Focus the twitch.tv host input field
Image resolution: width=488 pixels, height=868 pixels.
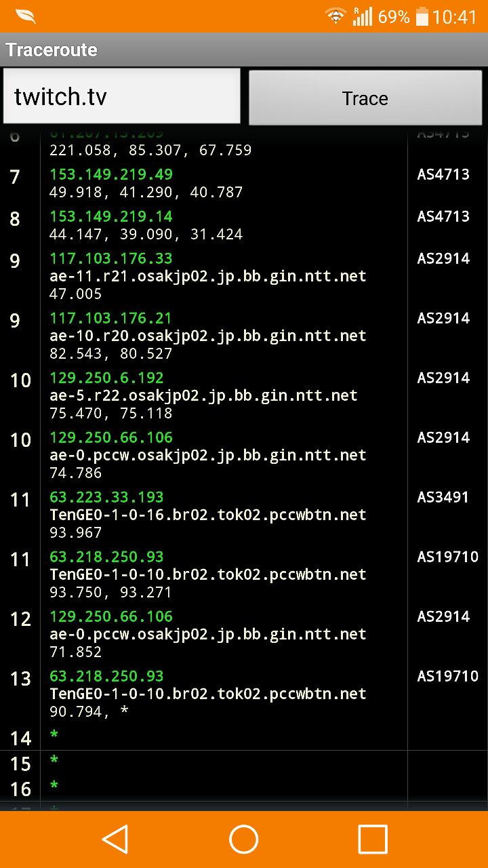122,96
